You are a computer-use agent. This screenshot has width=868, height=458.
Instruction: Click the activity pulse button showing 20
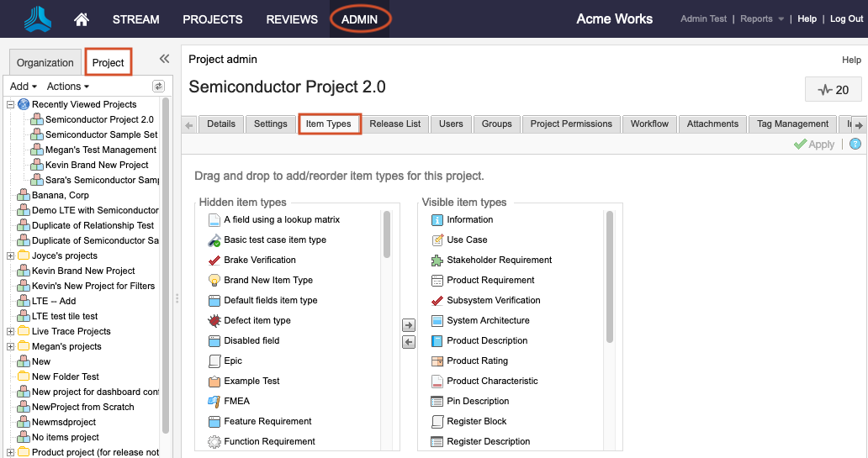tap(833, 90)
